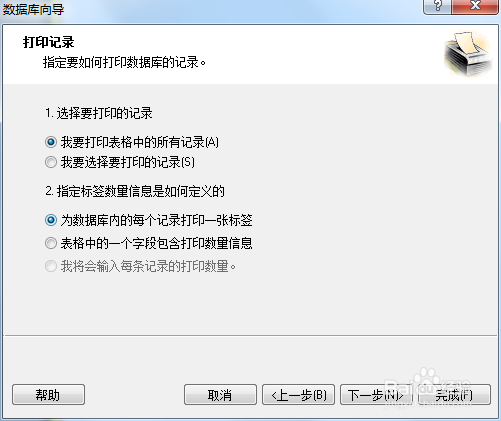Click the printer icon in the header

[468, 53]
